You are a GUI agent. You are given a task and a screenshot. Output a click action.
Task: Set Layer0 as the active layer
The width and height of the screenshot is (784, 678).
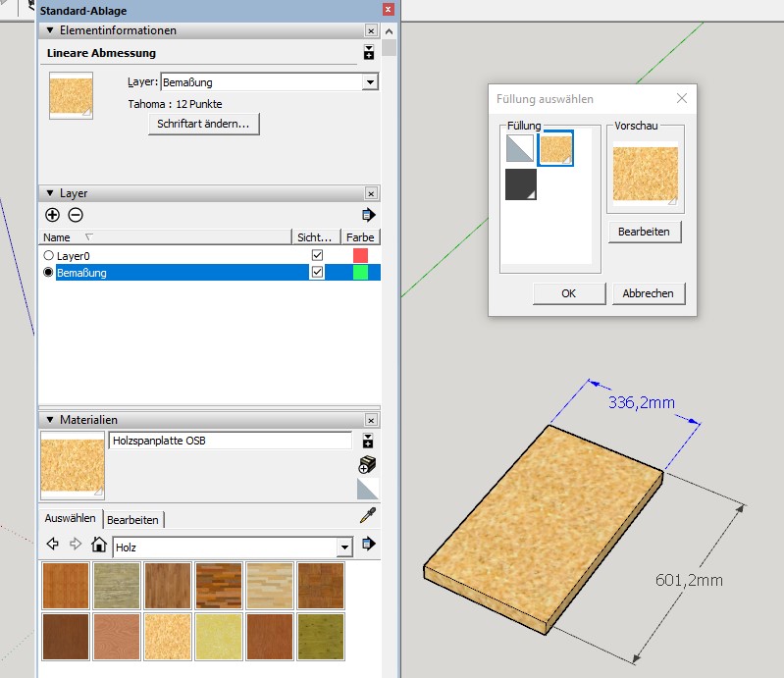(x=48, y=255)
